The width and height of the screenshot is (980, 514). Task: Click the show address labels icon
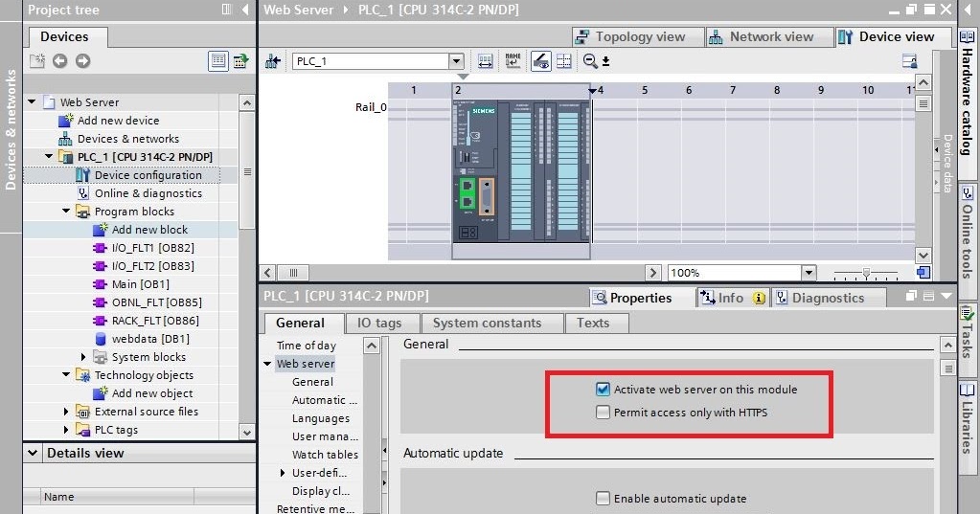pyautogui.click(x=485, y=61)
